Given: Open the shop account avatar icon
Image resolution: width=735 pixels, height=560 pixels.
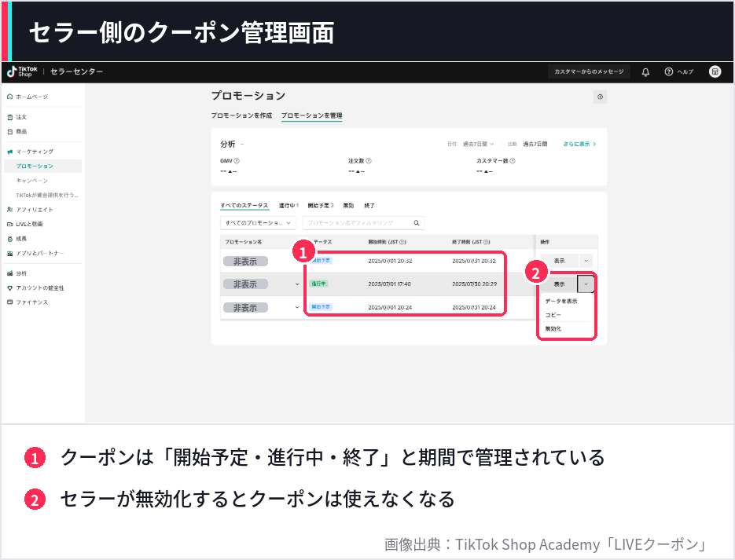Looking at the screenshot, I should 715,71.
